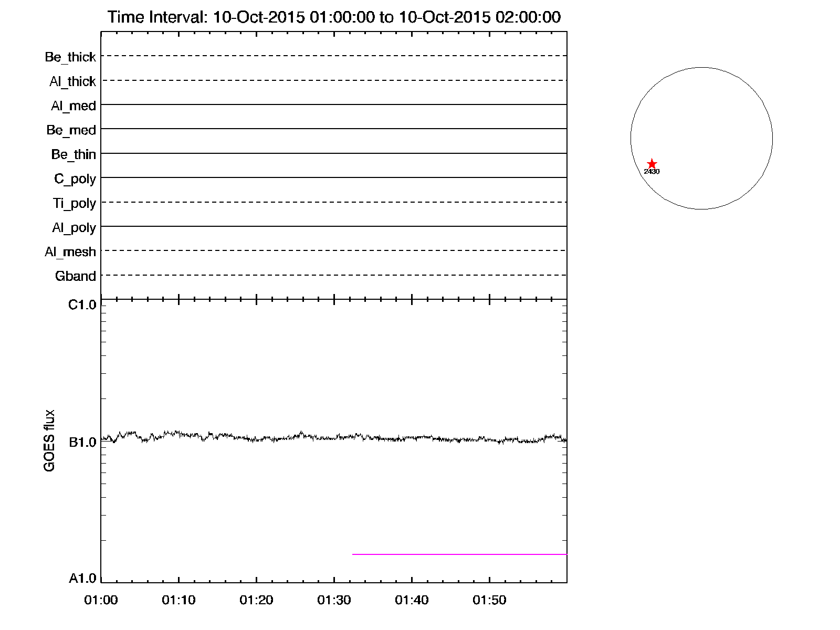Click the dashed Ti_poly timeline line
The image size is (840, 630).
334,202
